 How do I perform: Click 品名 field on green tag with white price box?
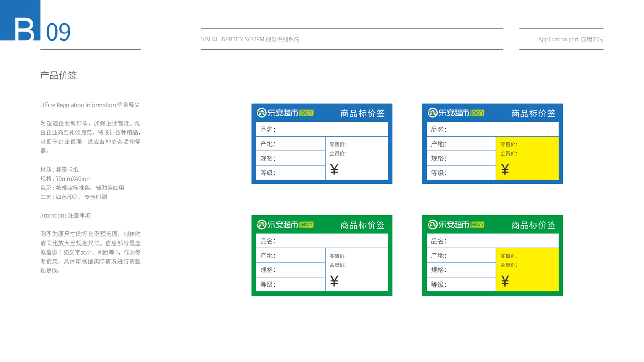tap(322, 241)
